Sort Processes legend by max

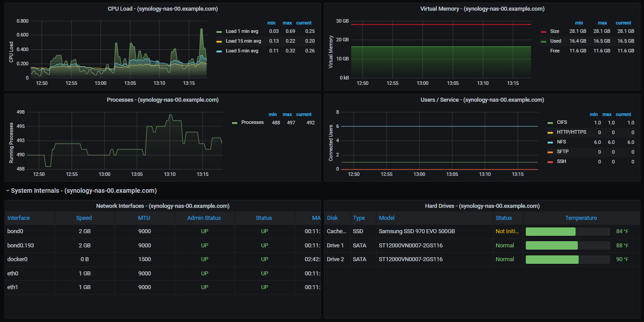(x=287, y=115)
